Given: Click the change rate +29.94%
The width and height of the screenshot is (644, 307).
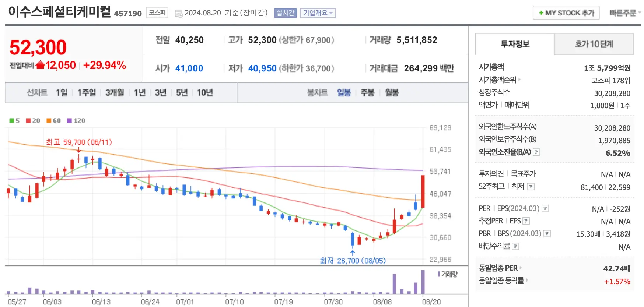Looking at the screenshot, I should click(105, 65).
